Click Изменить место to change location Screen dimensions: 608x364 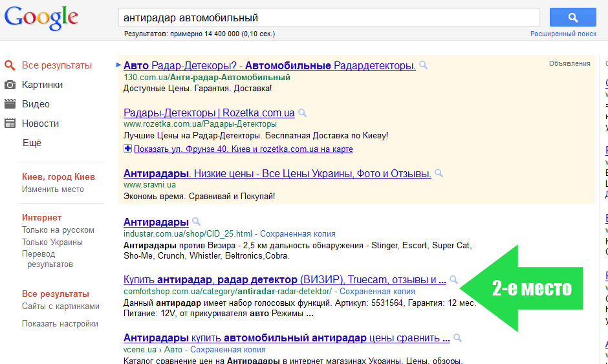pos(53,189)
